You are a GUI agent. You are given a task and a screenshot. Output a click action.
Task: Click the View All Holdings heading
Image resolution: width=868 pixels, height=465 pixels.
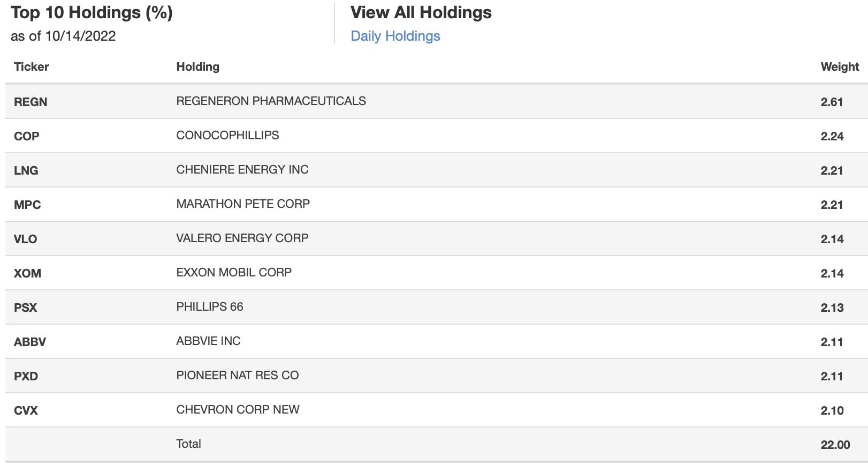click(x=421, y=12)
